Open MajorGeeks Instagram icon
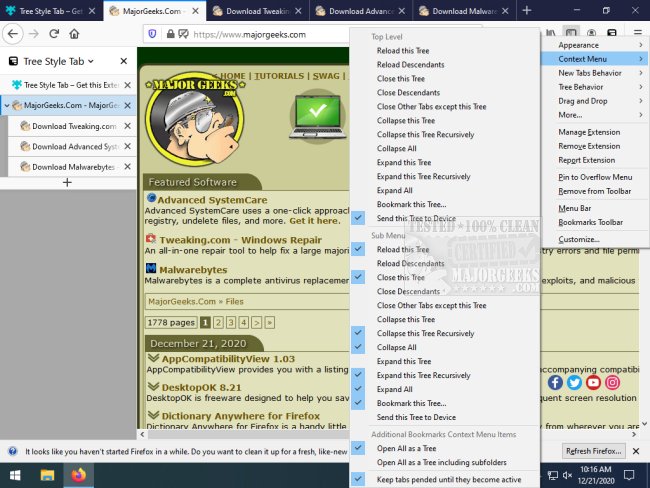The width and height of the screenshot is (650, 488). (612, 382)
